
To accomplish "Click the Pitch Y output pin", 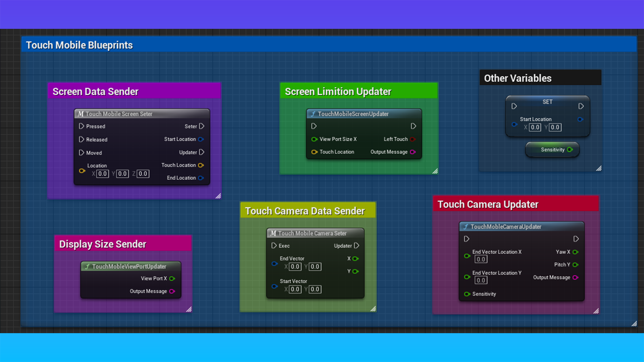I will (576, 264).
